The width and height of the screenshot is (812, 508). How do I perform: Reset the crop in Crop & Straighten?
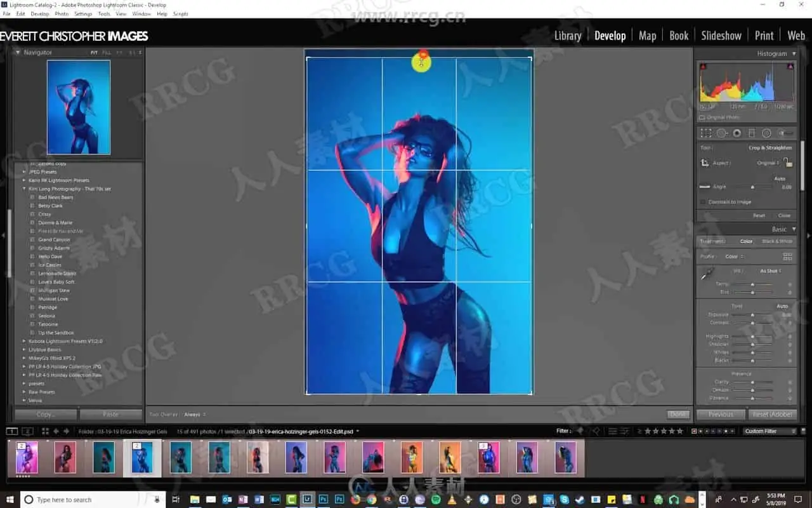coord(759,215)
